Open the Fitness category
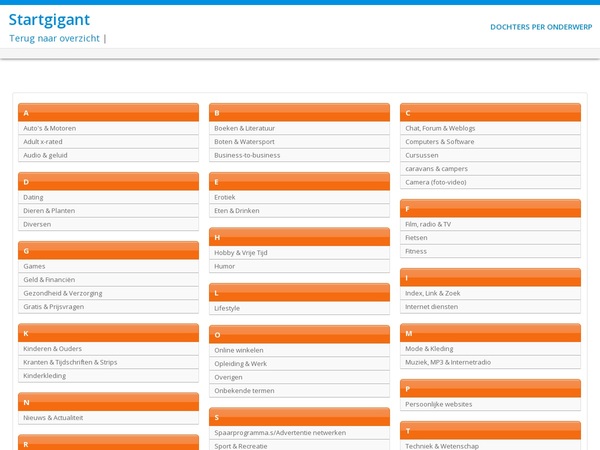The height and width of the screenshot is (450, 600). point(490,251)
